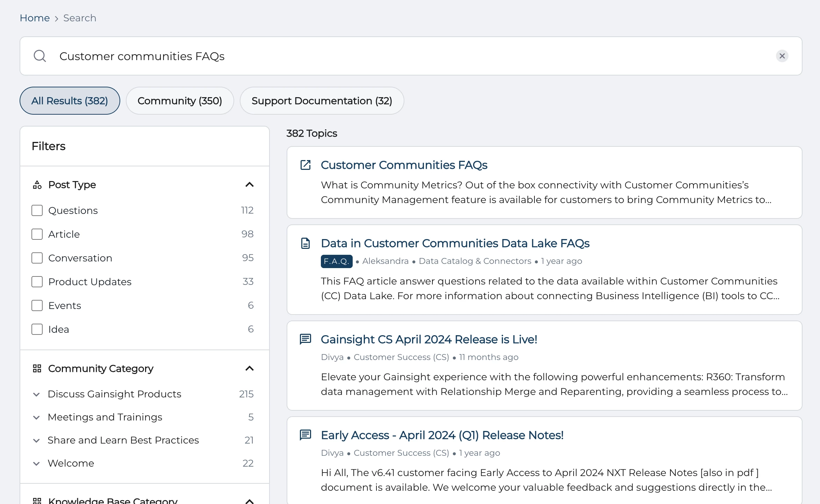
Task: Click the Filters panel heading
Action: (x=49, y=146)
